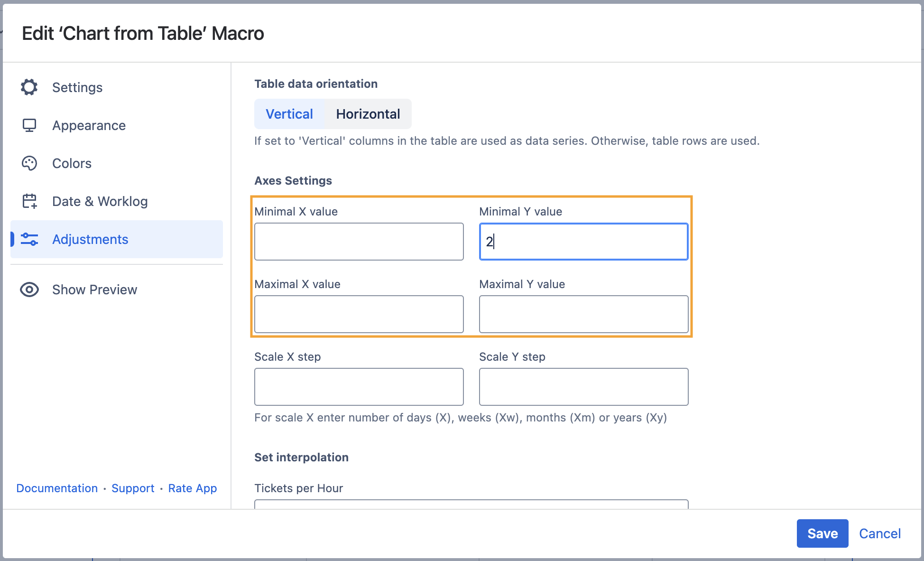Focus the Minimal X value field

point(359,242)
